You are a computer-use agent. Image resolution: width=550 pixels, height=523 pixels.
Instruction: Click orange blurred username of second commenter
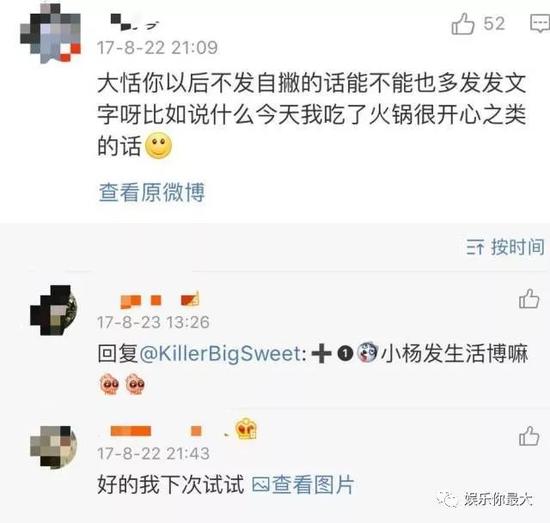click(x=160, y=300)
